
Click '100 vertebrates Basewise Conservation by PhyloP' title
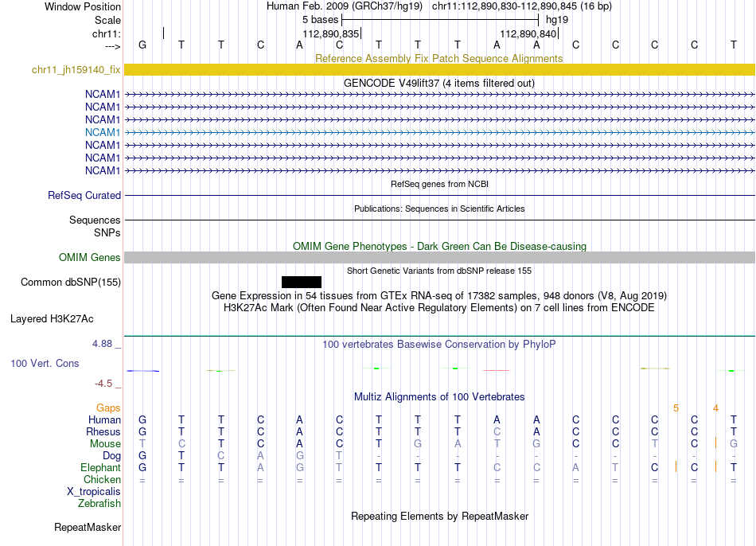pyautogui.click(x=439, y=344)
